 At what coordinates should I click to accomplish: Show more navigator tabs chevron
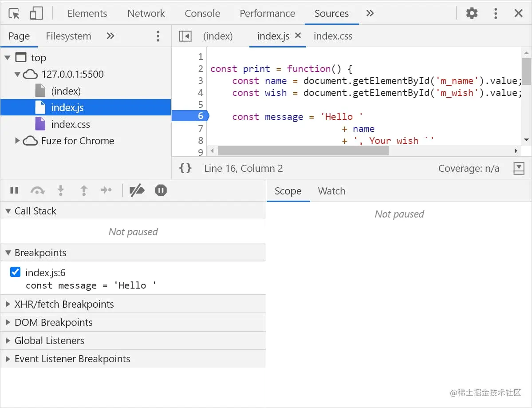tap(110, 36)
